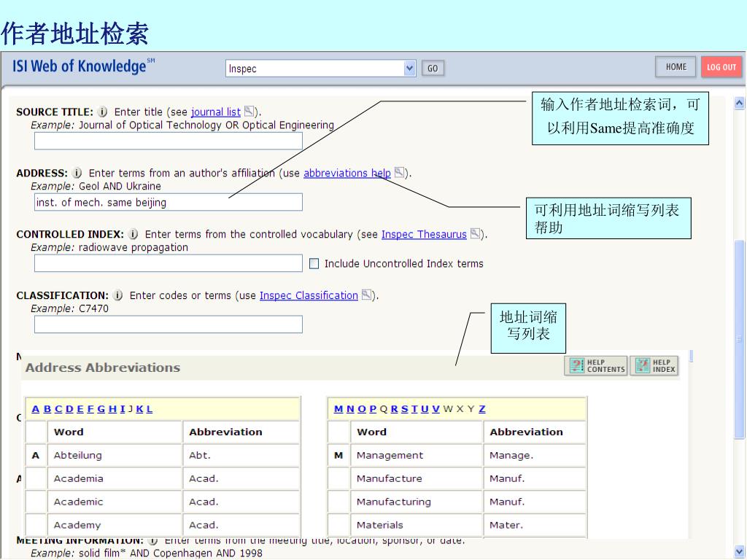Select the abbreviation 'Mater.'

pos(506,525)
